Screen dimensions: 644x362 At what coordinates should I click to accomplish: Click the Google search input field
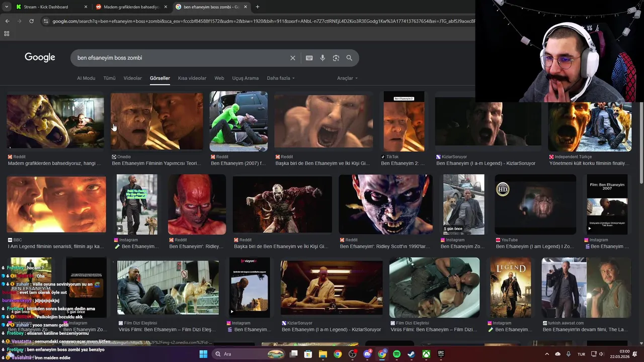coord(181,58)
